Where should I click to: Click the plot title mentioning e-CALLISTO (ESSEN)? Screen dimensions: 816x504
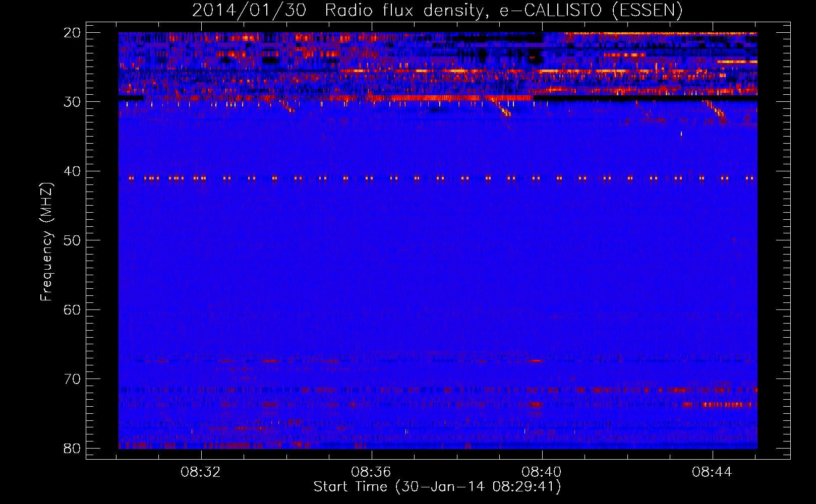437,10
